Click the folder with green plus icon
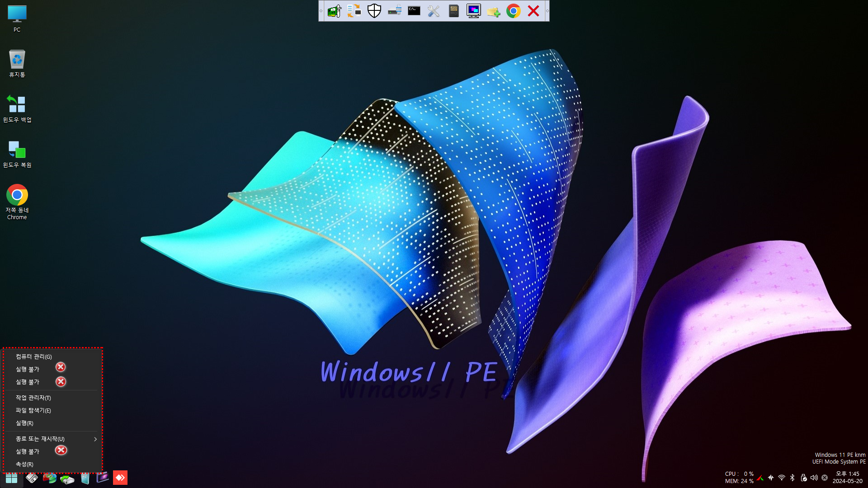Image resolution: width=868 pixels, height=488 pixels. click(x=493, y=11)
